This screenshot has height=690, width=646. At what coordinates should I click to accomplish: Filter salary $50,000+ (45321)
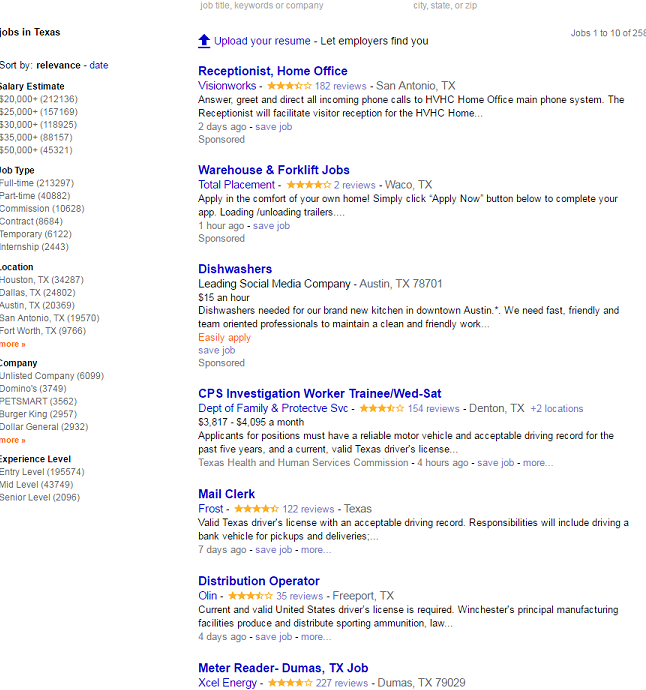coord(36,150)
